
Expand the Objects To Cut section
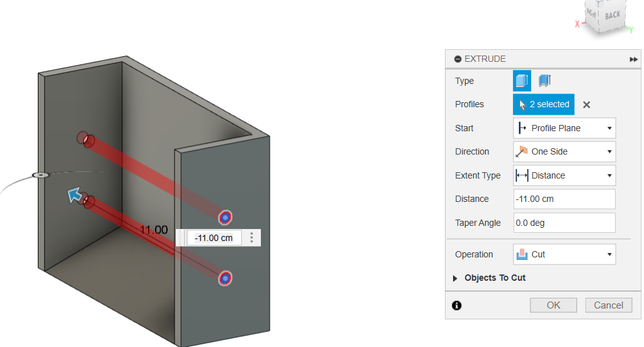click(x=456, y=278)
